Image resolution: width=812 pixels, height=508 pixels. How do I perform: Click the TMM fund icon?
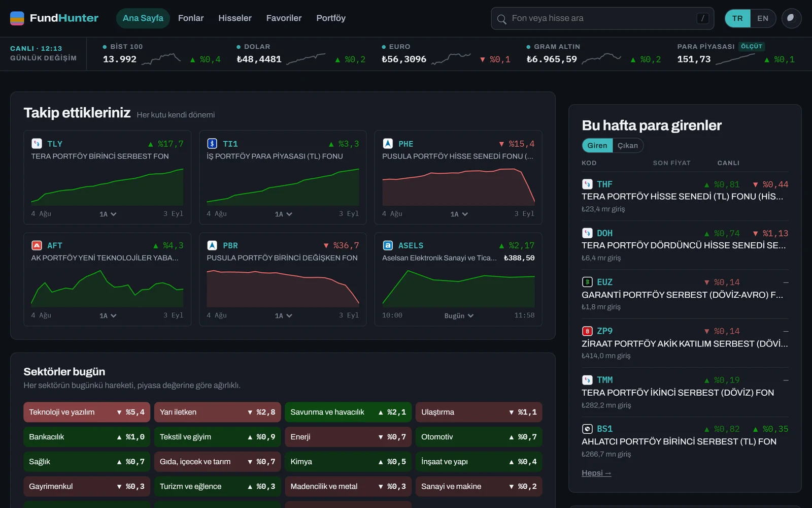(587, 380)
